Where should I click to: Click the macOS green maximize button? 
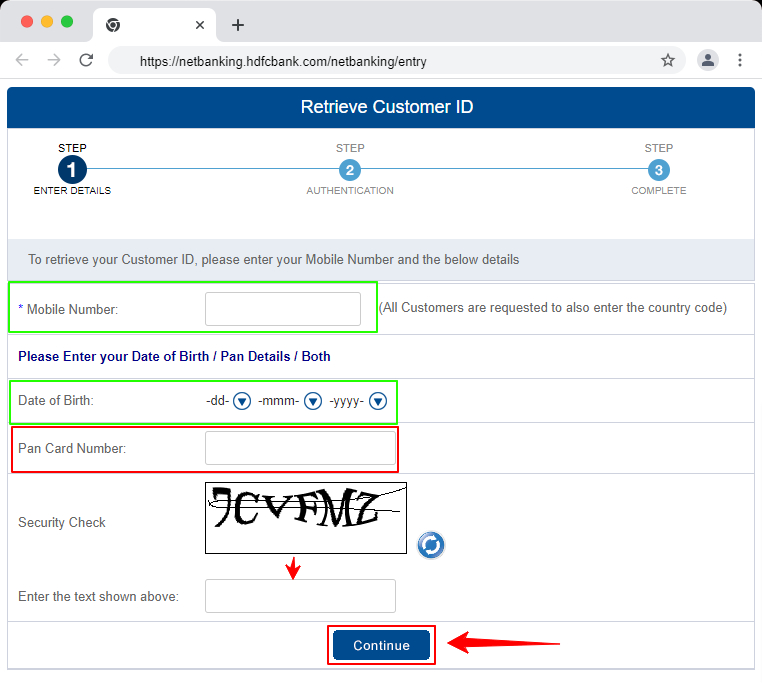(67, 22)
